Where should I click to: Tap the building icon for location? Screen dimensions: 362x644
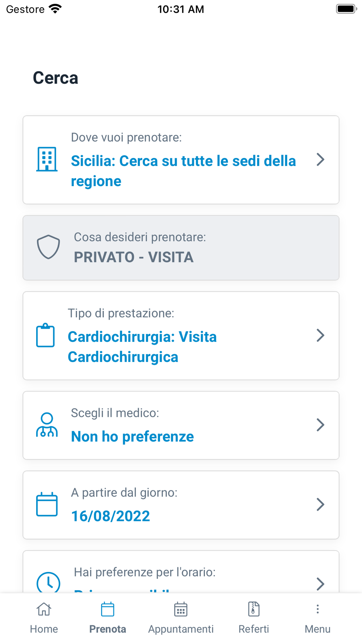pos(47,159)
